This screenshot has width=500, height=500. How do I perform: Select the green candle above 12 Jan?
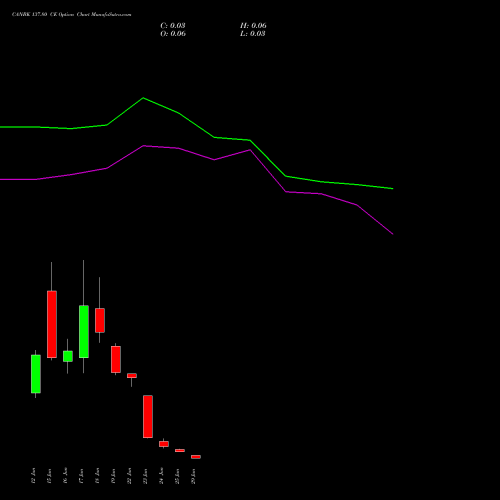(x=36, y=374)
